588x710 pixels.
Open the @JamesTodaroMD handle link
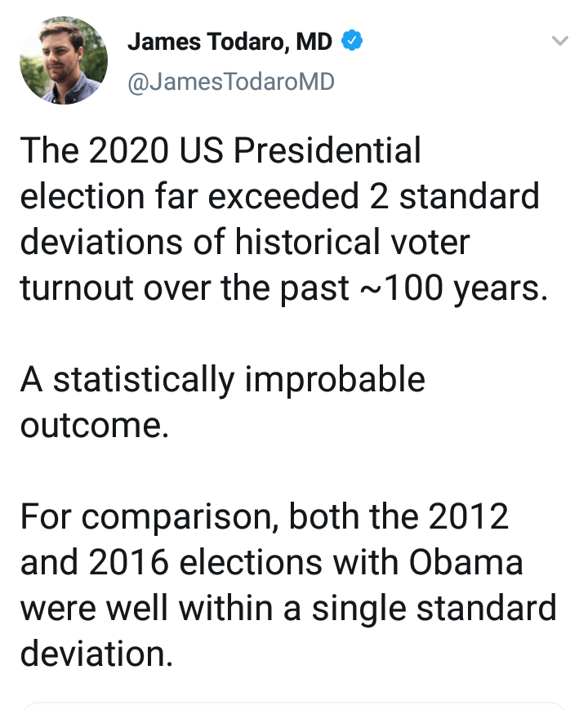point(231,82)
